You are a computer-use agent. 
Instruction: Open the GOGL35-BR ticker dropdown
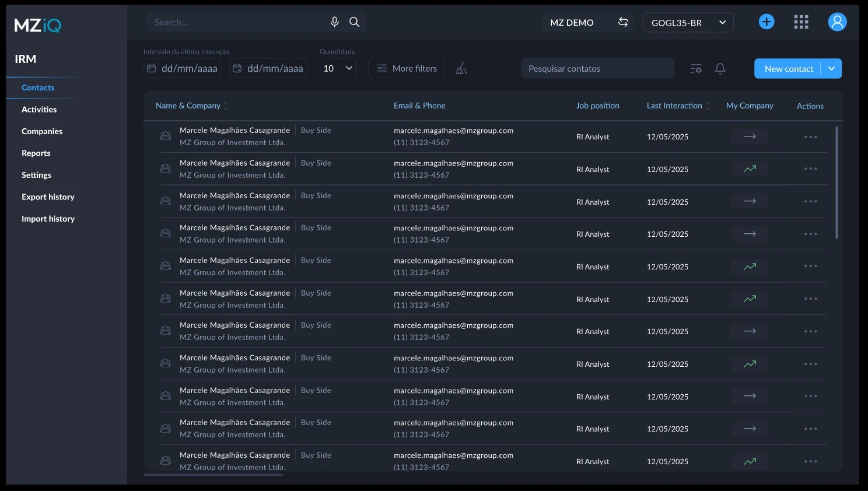(x=688, y=23)
